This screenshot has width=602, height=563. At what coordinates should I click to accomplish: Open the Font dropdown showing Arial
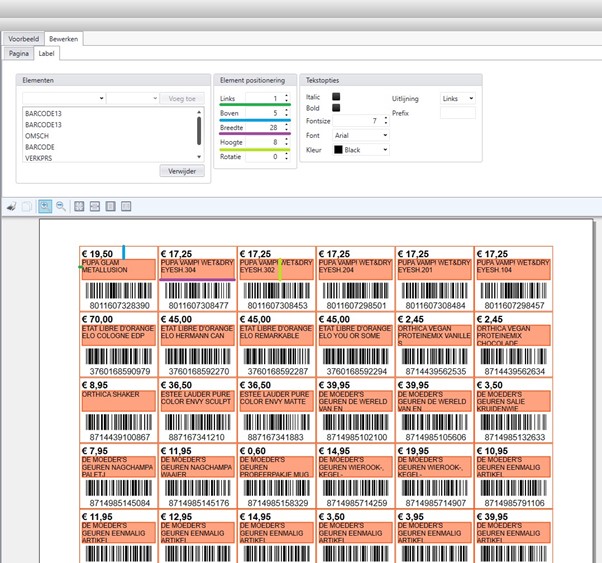tap(361, 135)
